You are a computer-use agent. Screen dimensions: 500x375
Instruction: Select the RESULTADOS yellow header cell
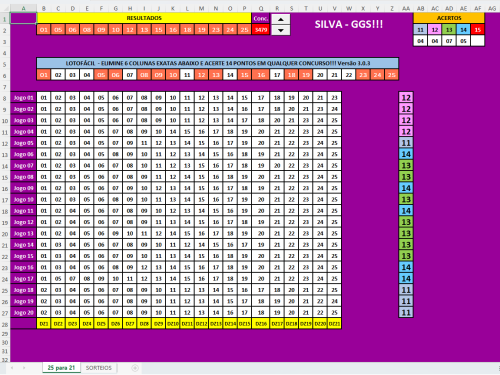(144, 18)
